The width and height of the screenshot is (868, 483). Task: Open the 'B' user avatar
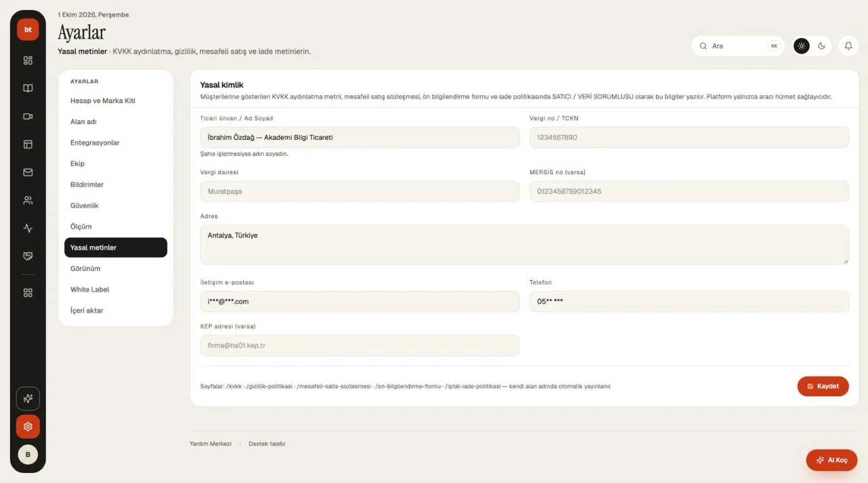[28, 455]
